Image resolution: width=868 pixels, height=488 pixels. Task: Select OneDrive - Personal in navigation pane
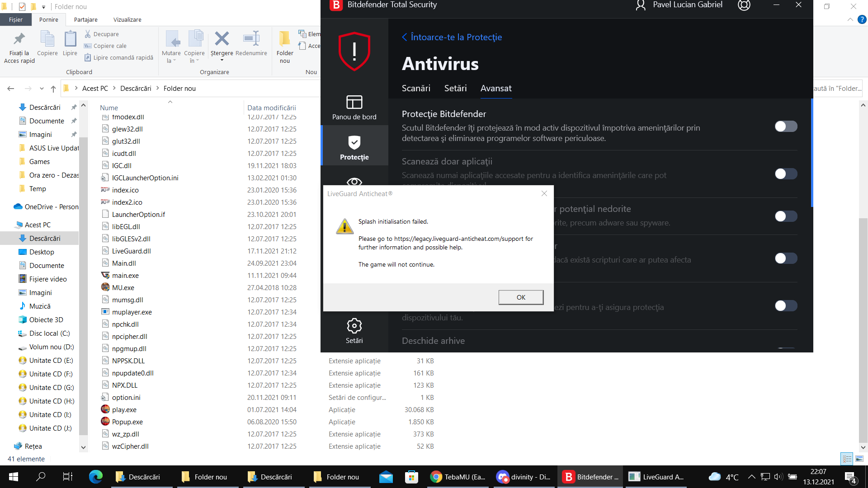46,206
